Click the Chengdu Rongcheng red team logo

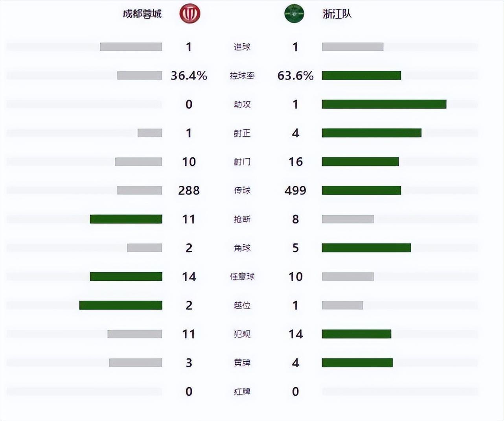[x=189, y=14]
